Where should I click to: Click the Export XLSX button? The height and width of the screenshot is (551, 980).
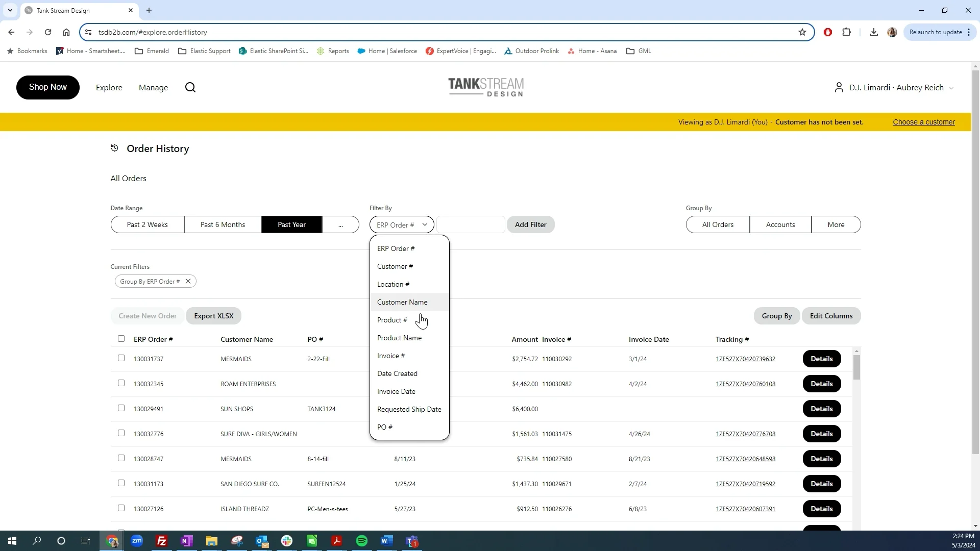(x=213, y=315)
